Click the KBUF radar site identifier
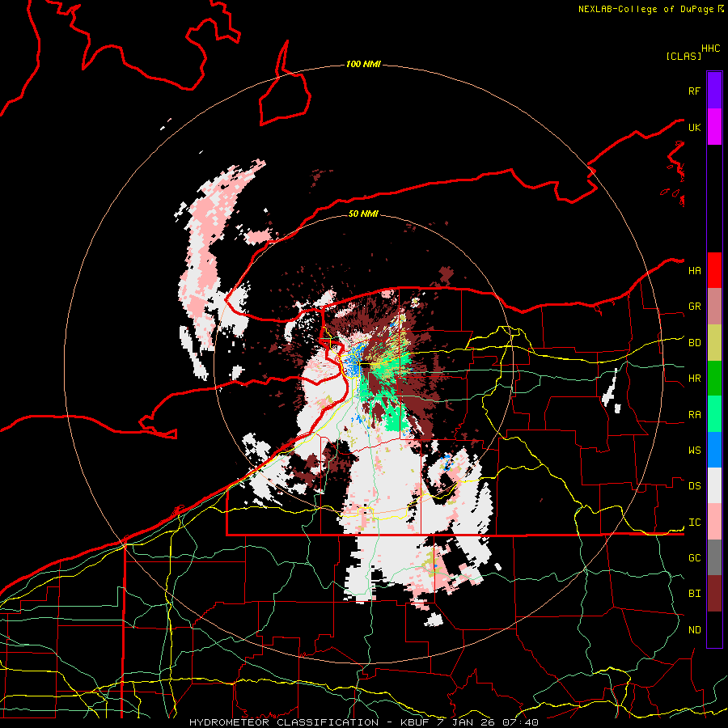728x728 pixels. click(417, 722)
